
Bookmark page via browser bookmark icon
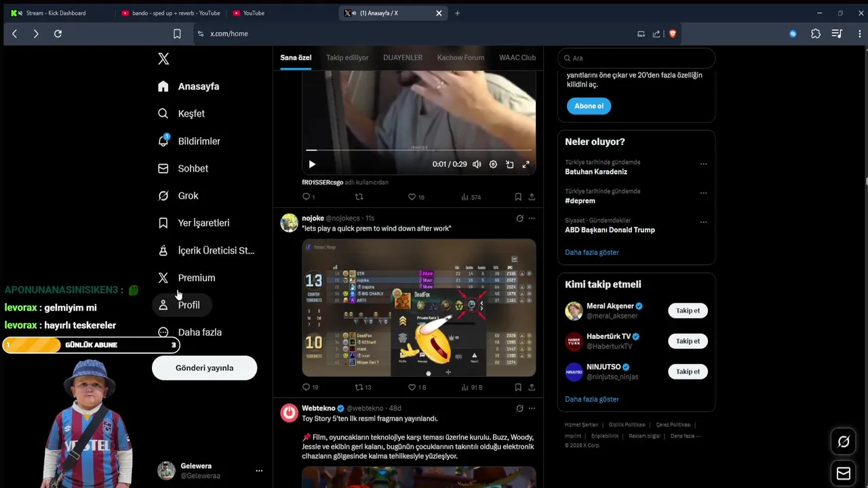click(177, 34)
